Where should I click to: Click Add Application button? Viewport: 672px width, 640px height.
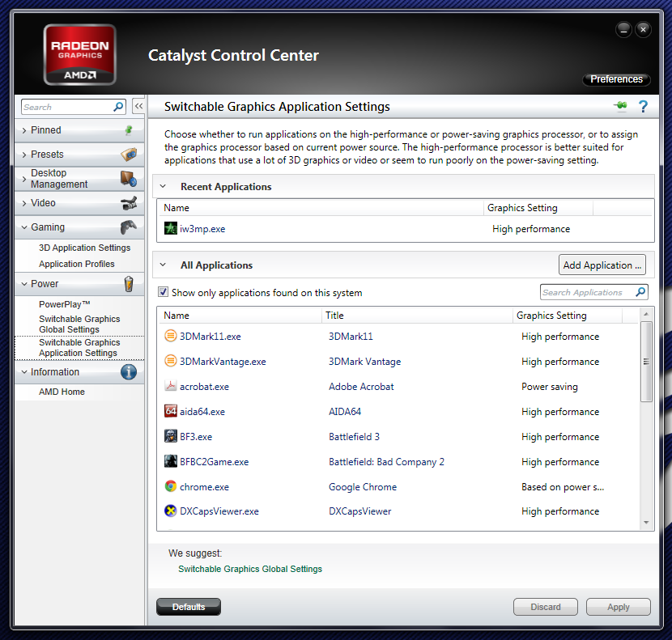(x=602, y=265)
